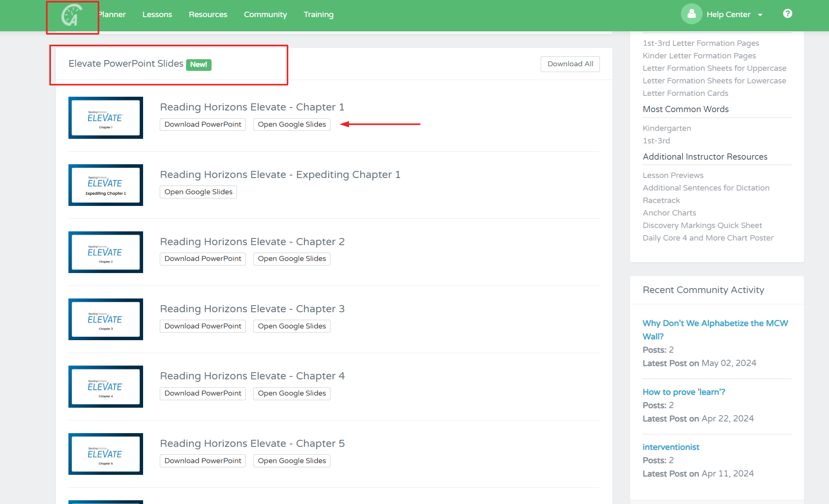Click the Anchor Charts resource link
Screen dimensions: 829x504
669,213
